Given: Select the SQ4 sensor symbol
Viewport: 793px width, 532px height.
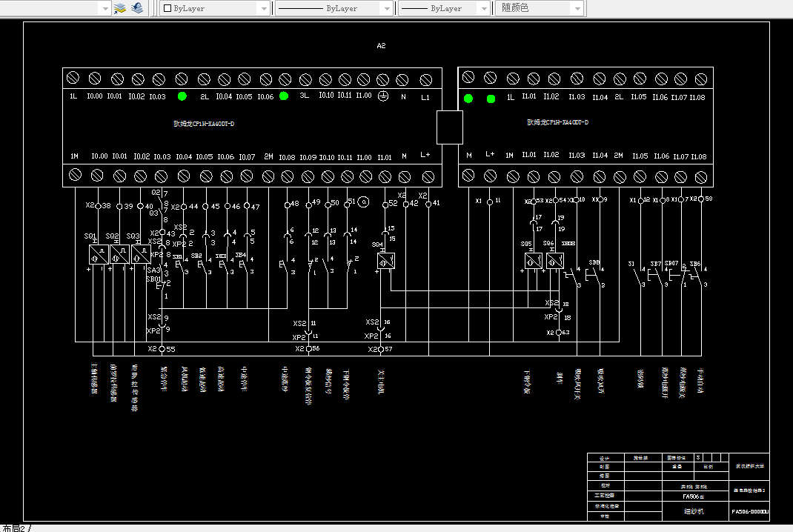Looking at the screenshot, I should (386, 261).
